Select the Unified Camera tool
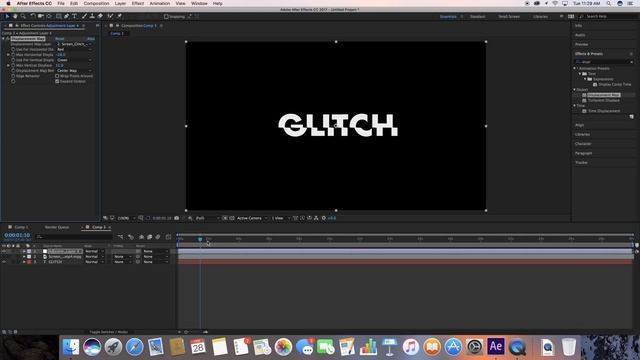 [x=41, y=16]
